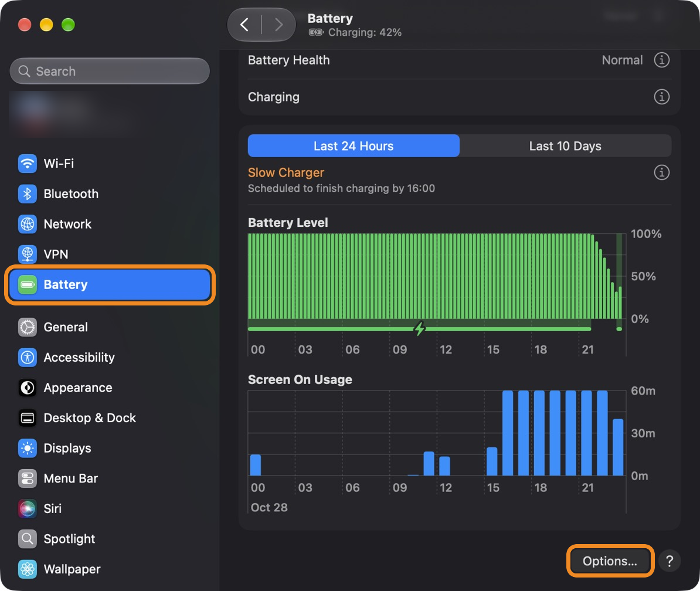Select Displays label in the sidebar

[67, 448]
